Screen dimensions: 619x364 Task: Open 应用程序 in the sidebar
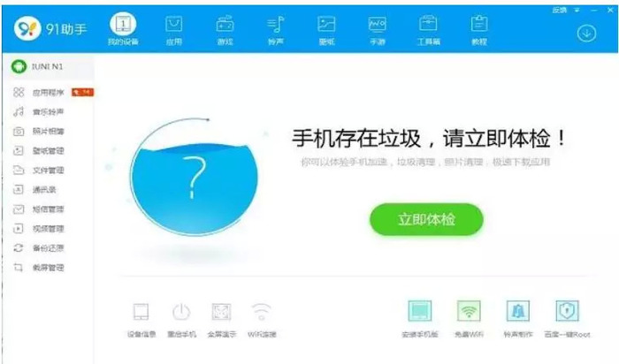click(x=48, y=92)
